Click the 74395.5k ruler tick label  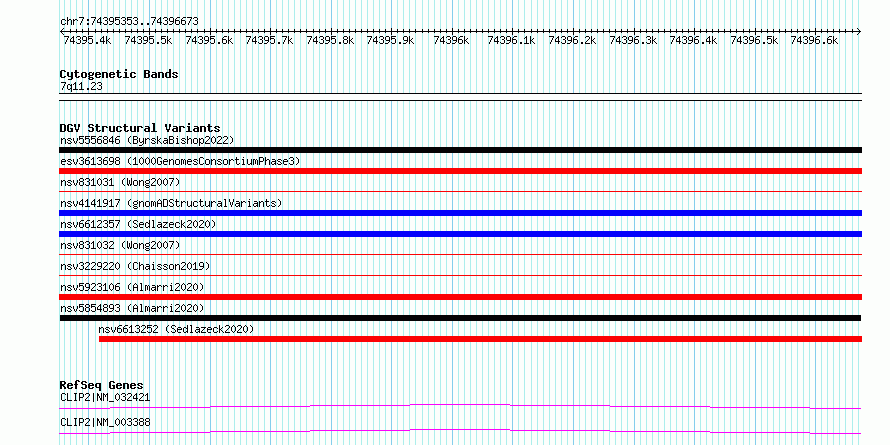(x=148, y=40)
